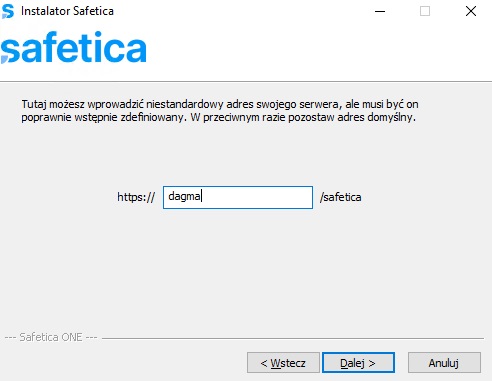
Task: Click the instruction line starting with Tutaj możesz
Action: click(x=220, y=104)
